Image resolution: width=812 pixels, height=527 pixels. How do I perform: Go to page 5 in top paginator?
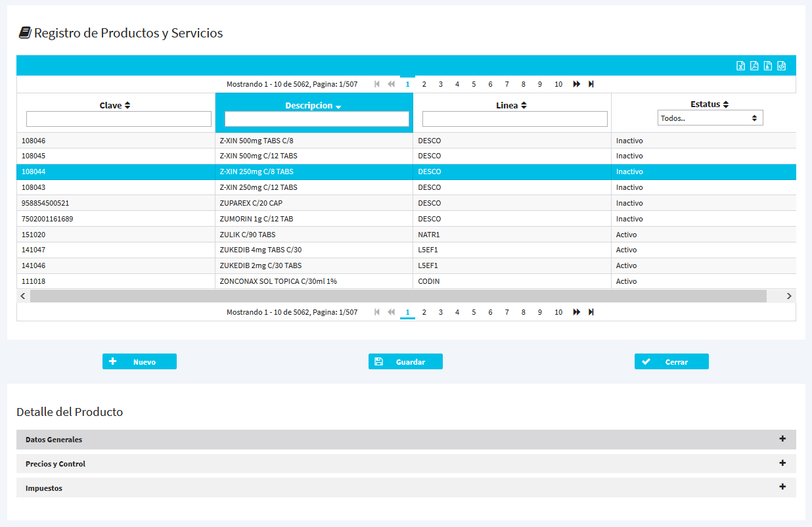[x=474, y=84]
